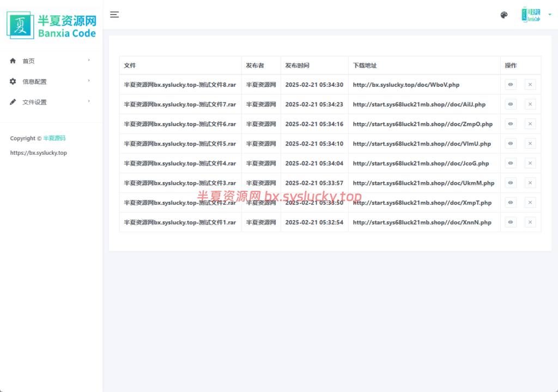Delete file 测试文件2.rar with X icon
Viewport: 558px width, 392px height.
coord(530,203)
